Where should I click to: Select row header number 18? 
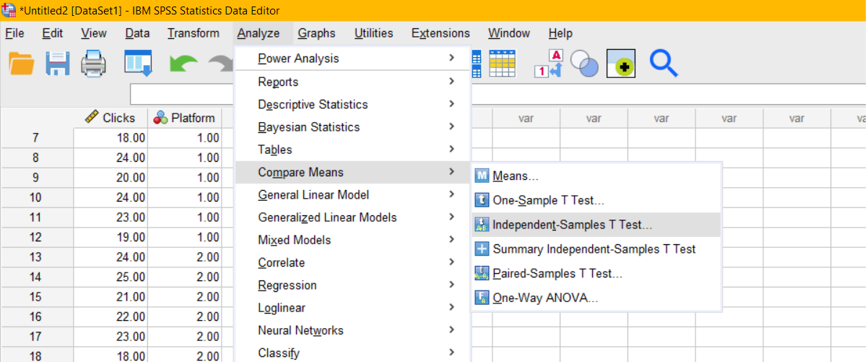[x=36, y=355]
